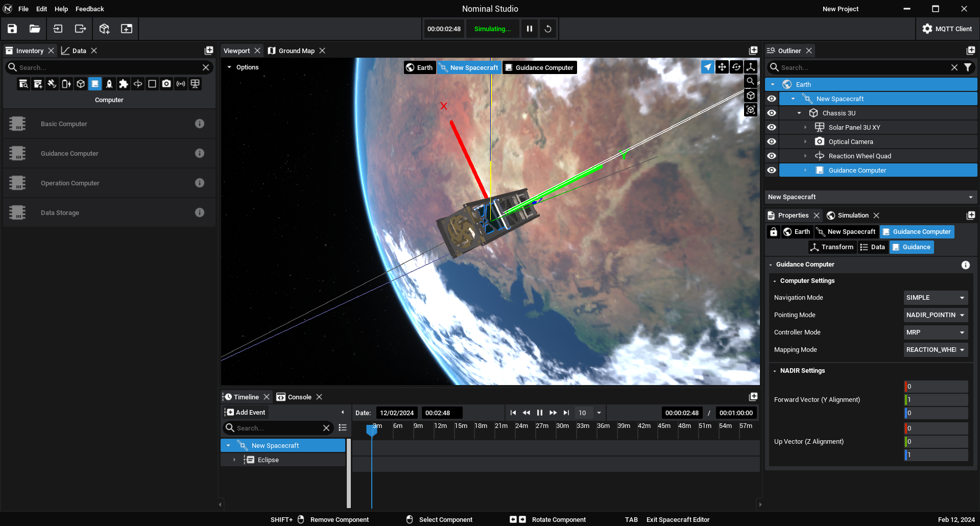Image resolution: width=980 pixels, height=526 pixels.
Task: Show info for Basic Computer
Action: pos(200,124)
